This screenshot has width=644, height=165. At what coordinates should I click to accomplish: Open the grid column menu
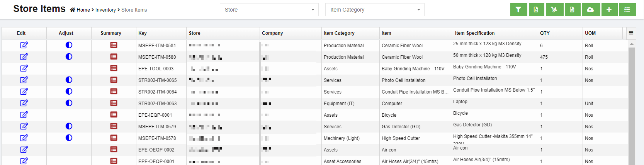[x=631, y=33]
